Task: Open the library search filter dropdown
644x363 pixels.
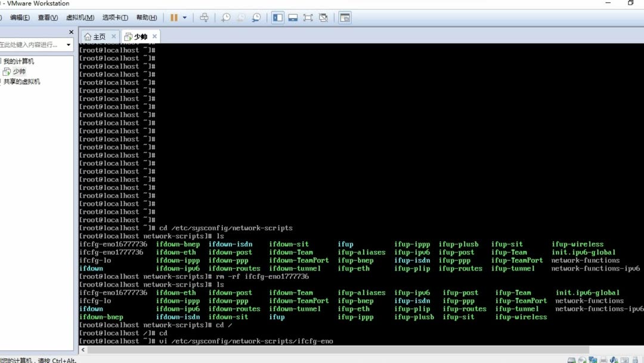Action: [x=68, y=44]
